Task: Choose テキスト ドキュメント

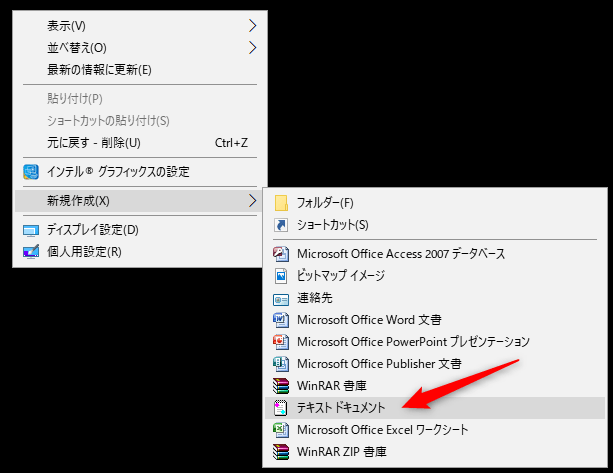Action: [435, 408]
